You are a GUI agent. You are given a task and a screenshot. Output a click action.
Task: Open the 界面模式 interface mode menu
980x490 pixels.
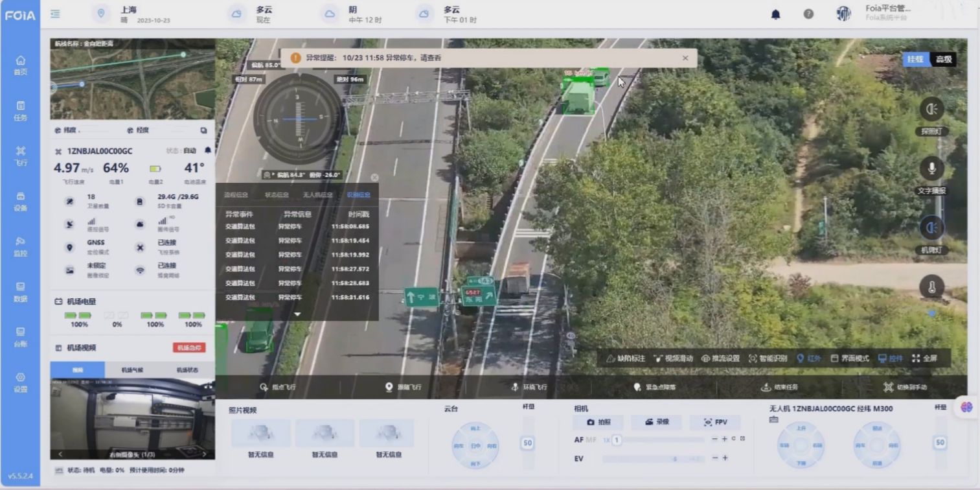[850, 358]
